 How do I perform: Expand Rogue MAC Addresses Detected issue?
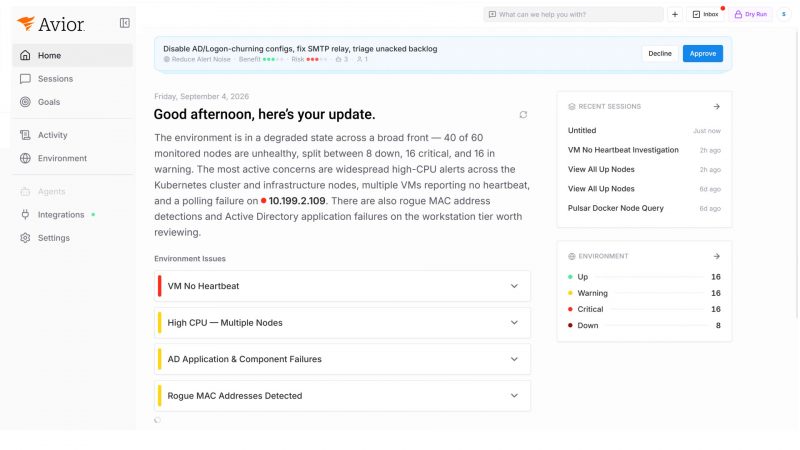click(514, 395)
